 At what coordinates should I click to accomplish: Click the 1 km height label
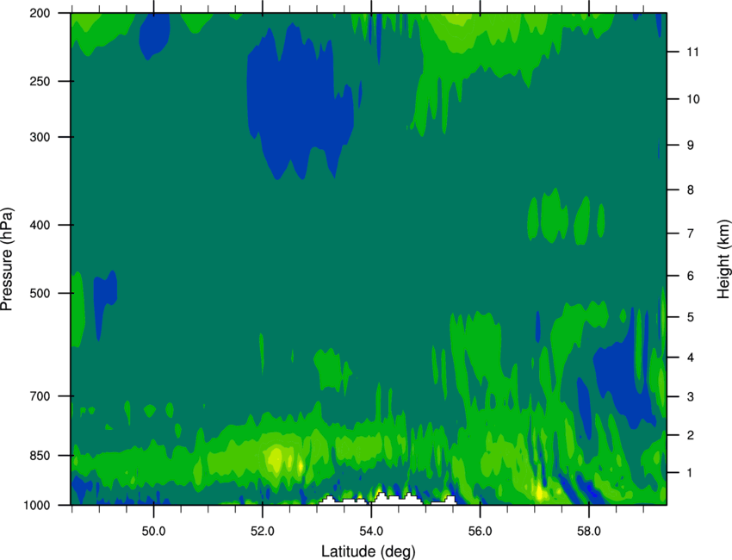[x=691, y=473]
